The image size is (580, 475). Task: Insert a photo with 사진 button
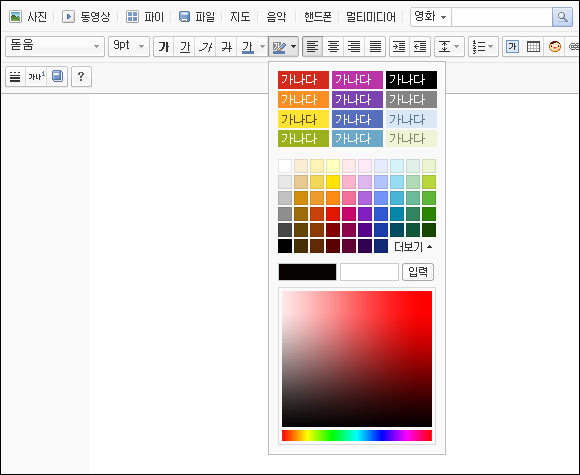(28, 17)
